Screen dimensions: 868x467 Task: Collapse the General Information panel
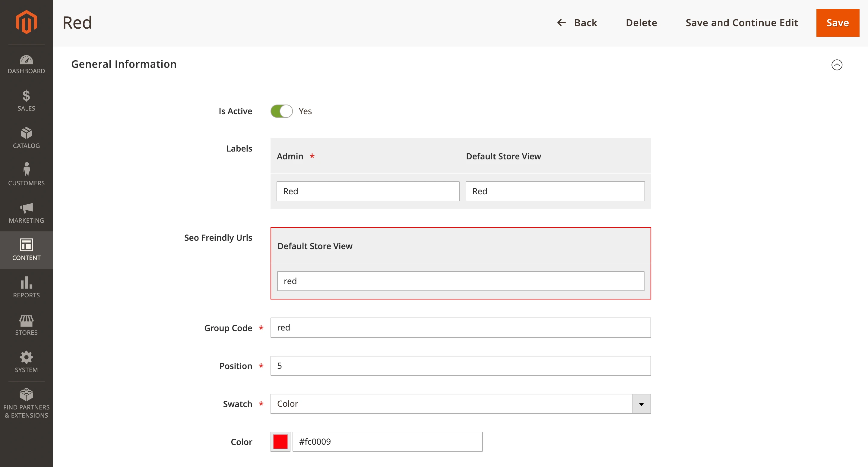837,64
